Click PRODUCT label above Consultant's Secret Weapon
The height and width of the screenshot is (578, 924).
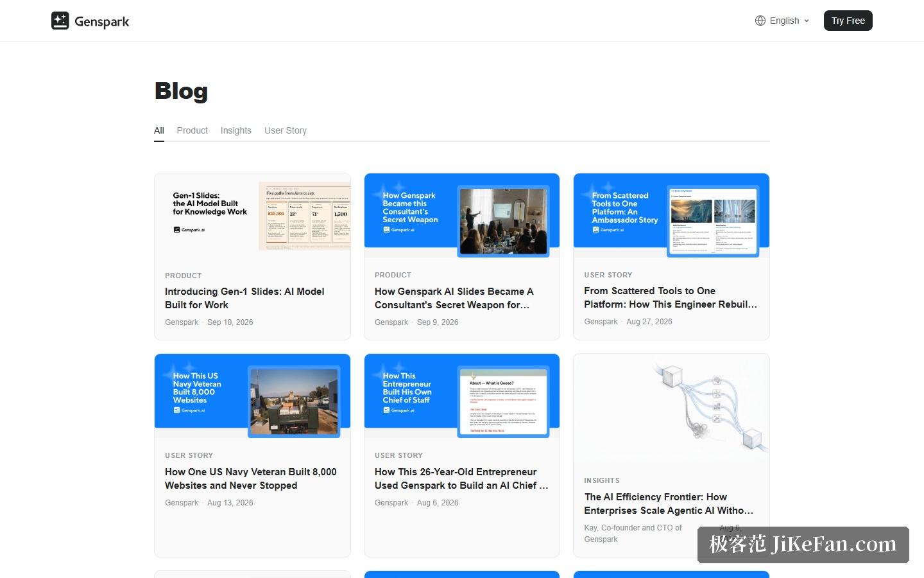[x=393, y=275]
